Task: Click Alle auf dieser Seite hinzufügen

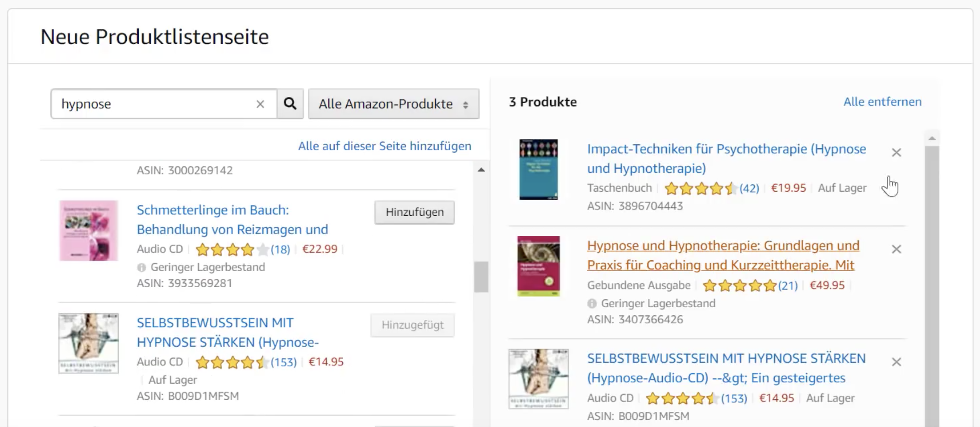Action: tap(385, 146)
